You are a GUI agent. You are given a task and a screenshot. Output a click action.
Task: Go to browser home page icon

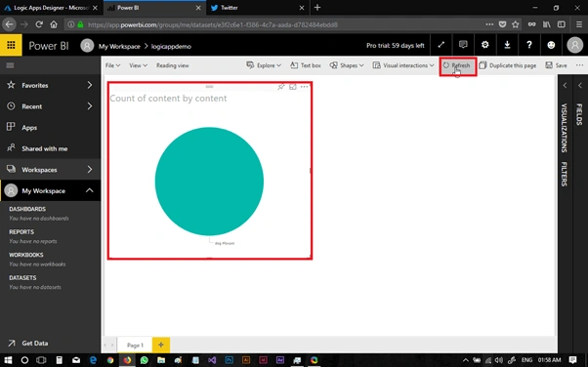tap(54, 24)
